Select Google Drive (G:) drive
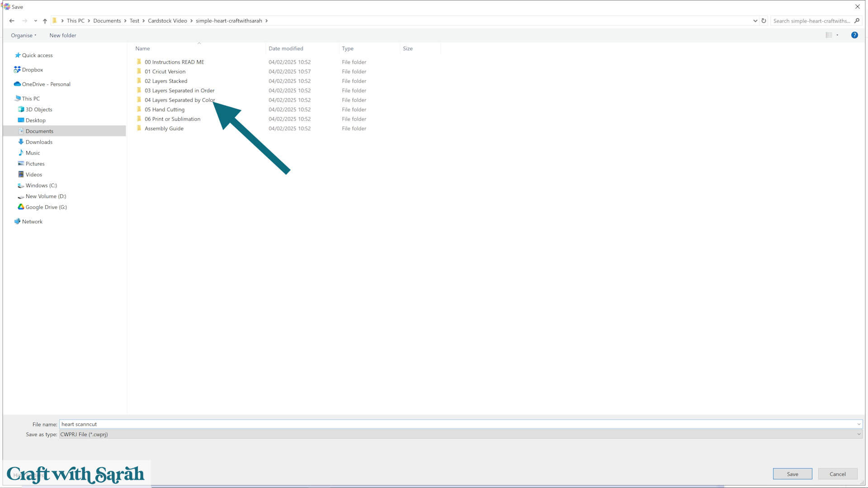This screenshot has width=868, height=488. coord(46,207)
